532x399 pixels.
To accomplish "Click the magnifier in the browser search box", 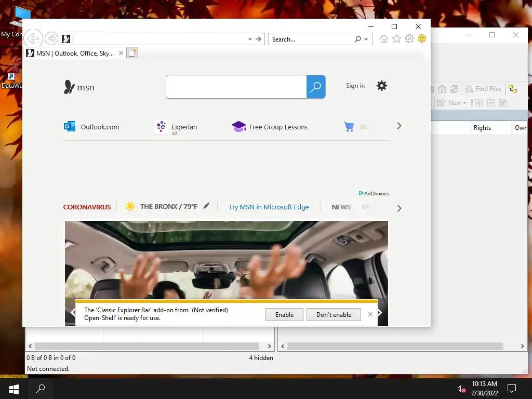I will (357, 39).
